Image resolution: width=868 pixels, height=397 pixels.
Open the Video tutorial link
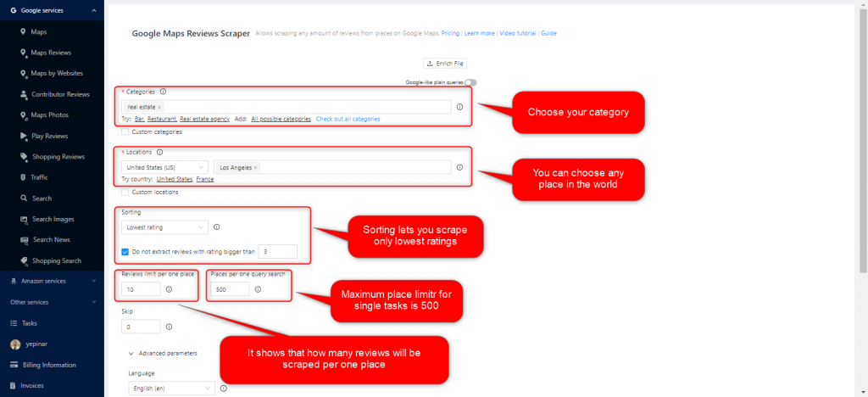(518, 33)
